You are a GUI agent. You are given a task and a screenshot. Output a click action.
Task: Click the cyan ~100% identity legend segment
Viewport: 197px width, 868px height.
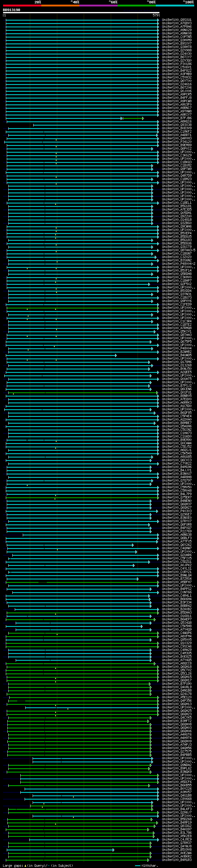coord(175,6)
